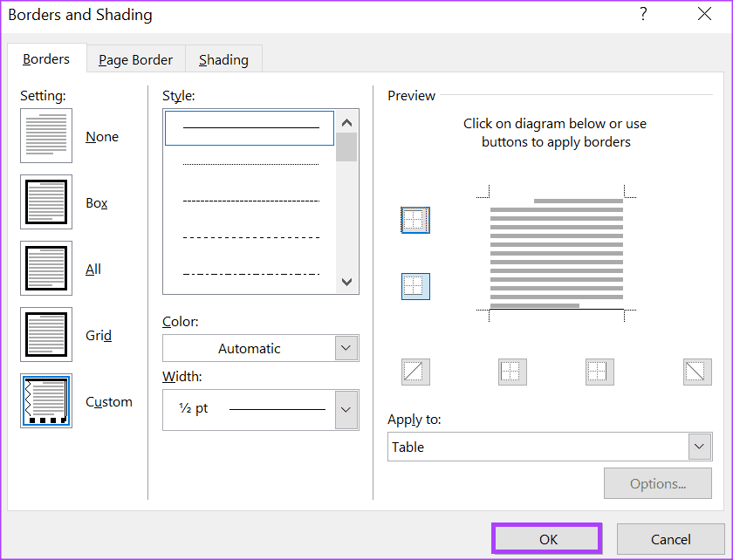
Task: Choose the solid line style
Action: 250,128
